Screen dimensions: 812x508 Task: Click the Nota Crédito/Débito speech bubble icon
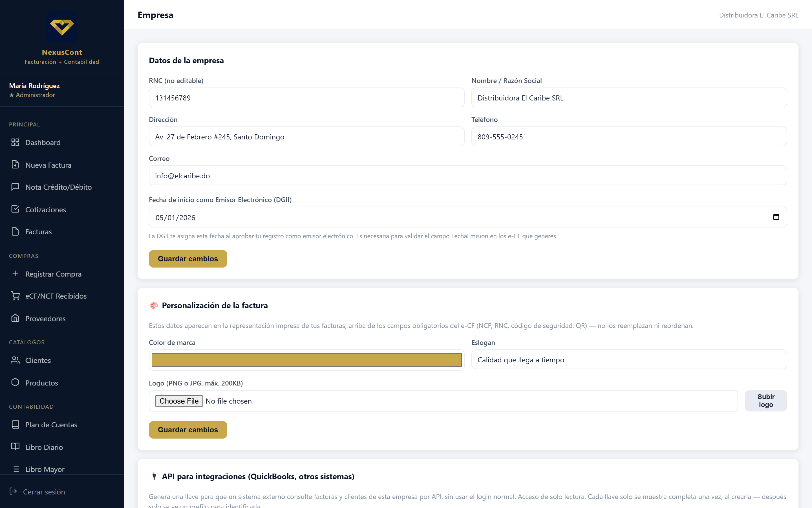[15, 187]
